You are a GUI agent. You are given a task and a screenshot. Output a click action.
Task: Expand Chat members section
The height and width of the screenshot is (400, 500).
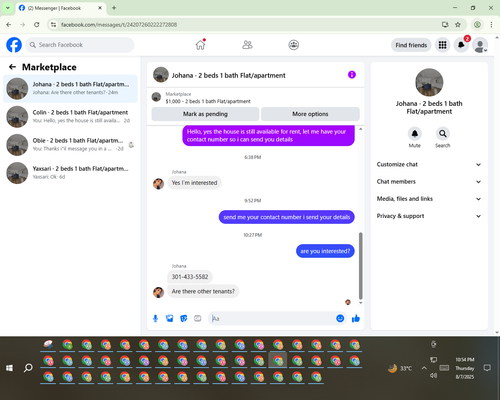click(x=429, y=182)
